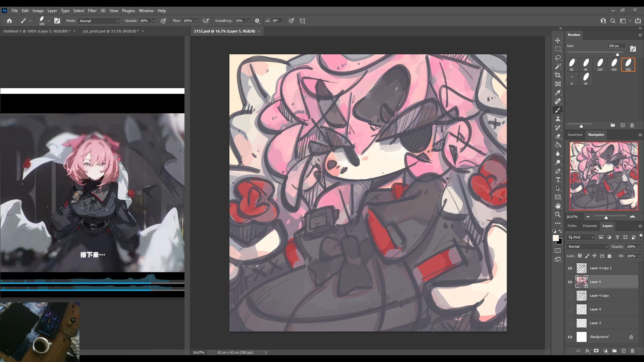This screenshot has width=644, height=362.
Task: Open the Flow dropdown arrow
Action: click(x=197, y=21)
